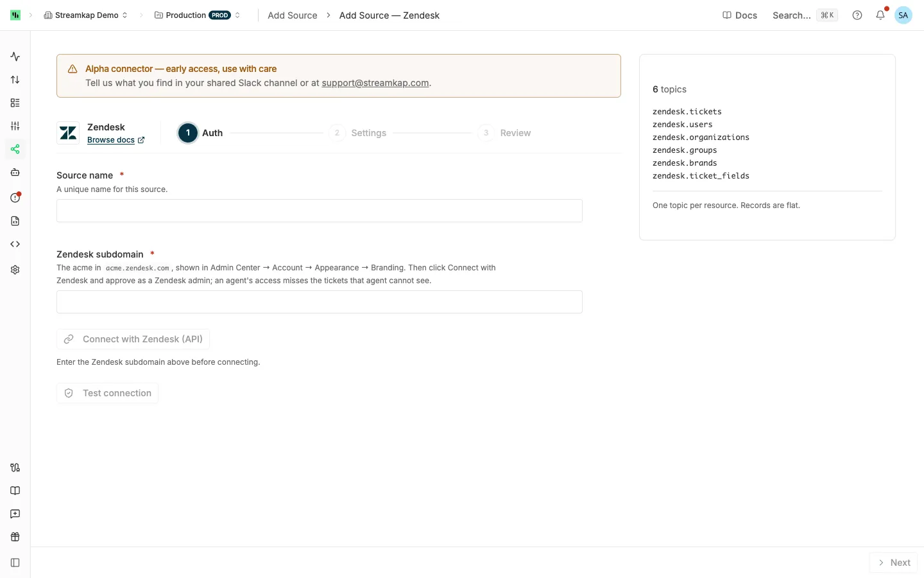Viewport: 924px width, 578px height.
Task: Open the SA user avatar menu
Action: 903,15
